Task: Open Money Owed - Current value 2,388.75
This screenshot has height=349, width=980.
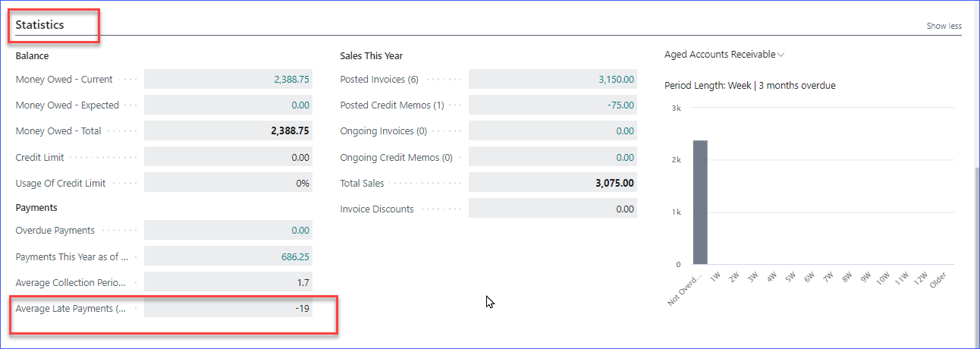Action: (291, 79)
